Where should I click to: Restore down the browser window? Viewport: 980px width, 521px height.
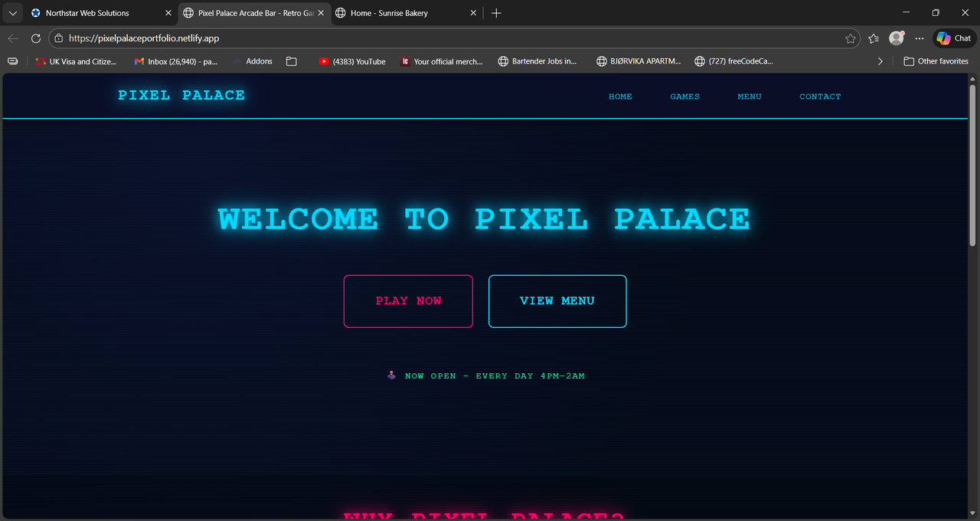(x=936, y=13)
